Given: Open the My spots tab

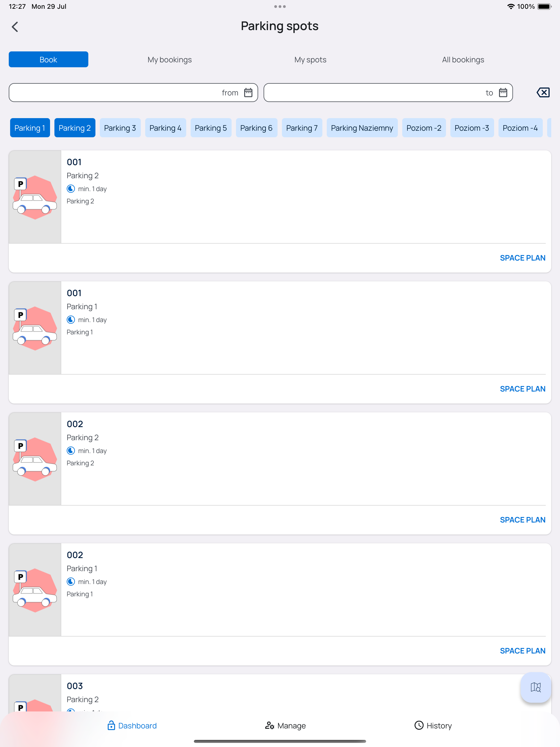Looking at the screenshot, I should [310, 60].
